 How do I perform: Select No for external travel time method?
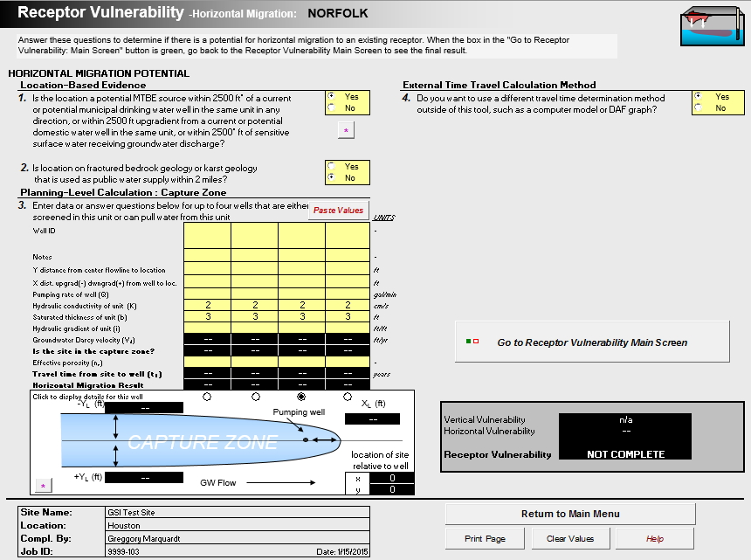(x=697, y=108)
